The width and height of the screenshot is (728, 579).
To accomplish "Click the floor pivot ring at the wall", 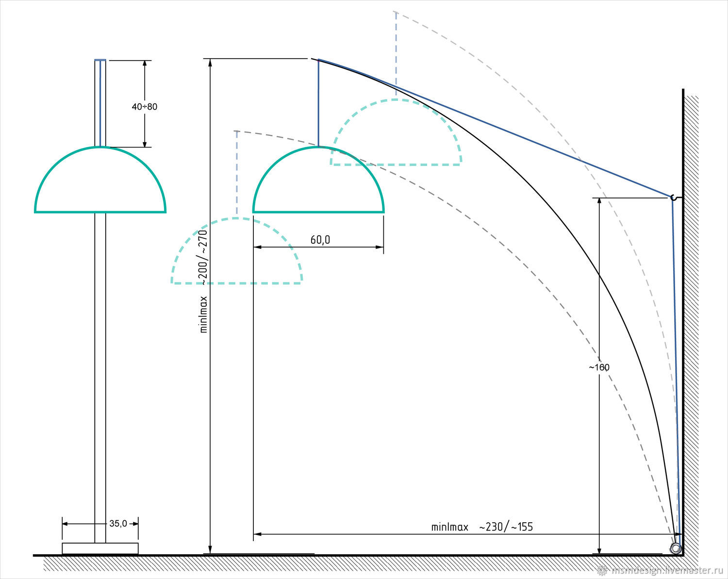I will pos(675,548).
